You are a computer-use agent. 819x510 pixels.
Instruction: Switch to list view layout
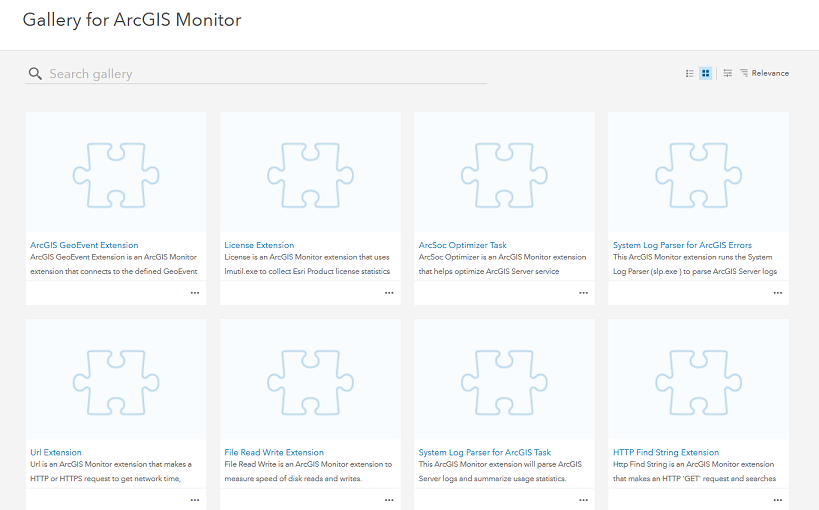pyautogui.click(x=689, y=73)
